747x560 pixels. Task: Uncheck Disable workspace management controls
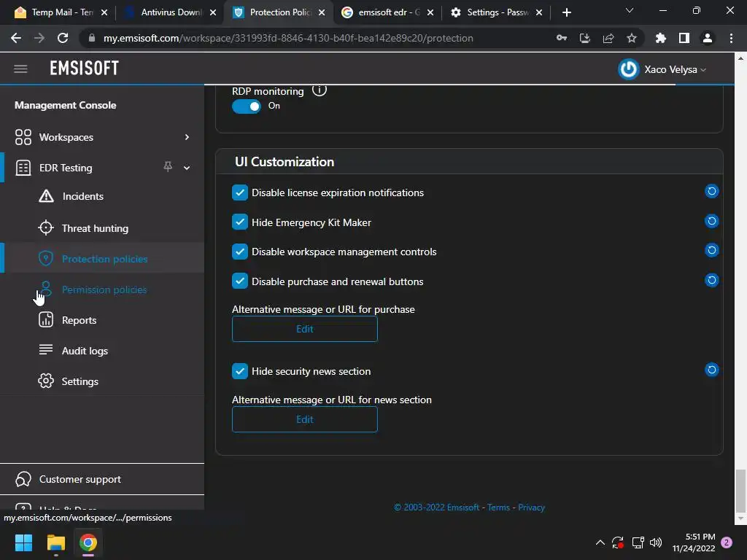(x=239, y=252)
